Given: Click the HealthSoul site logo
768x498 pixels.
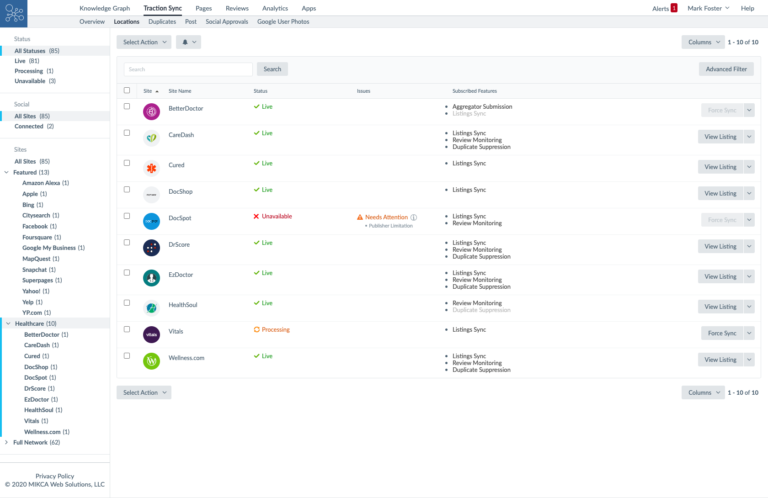Looking at the screenshot, I should click(x=151, y=308).
